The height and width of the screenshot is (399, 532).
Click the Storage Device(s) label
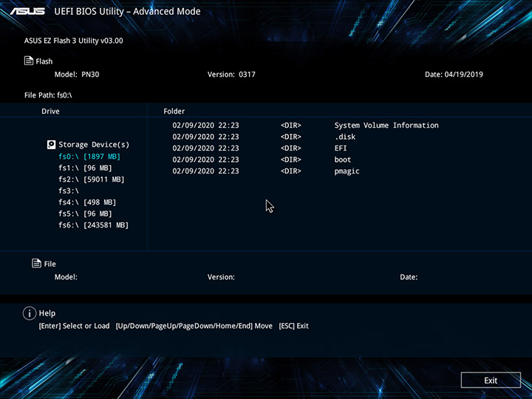pyautogui.click(x=94, y=145)
